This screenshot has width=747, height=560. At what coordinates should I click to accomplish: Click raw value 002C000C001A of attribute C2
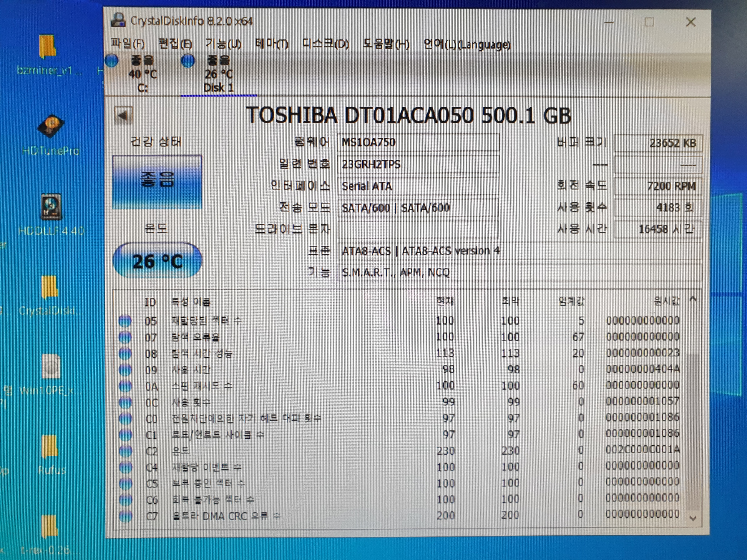[x=643, y=450]
